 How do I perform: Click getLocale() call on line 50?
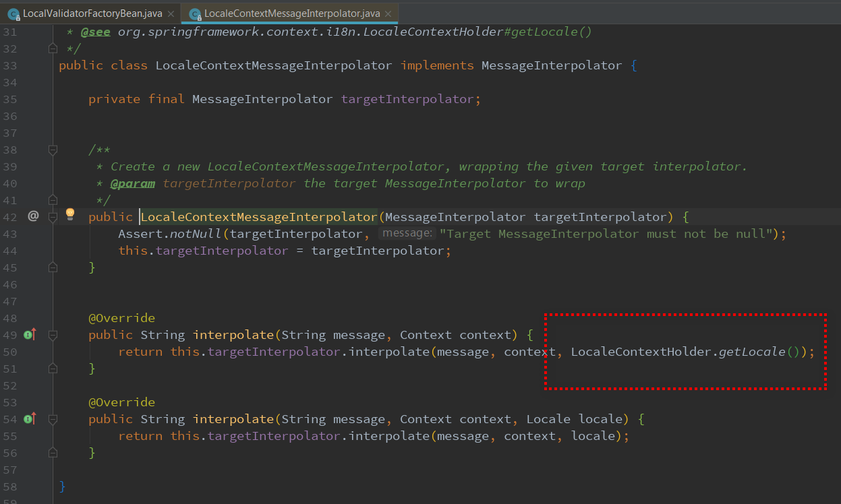pyautogui.click(x=759, y=352)
